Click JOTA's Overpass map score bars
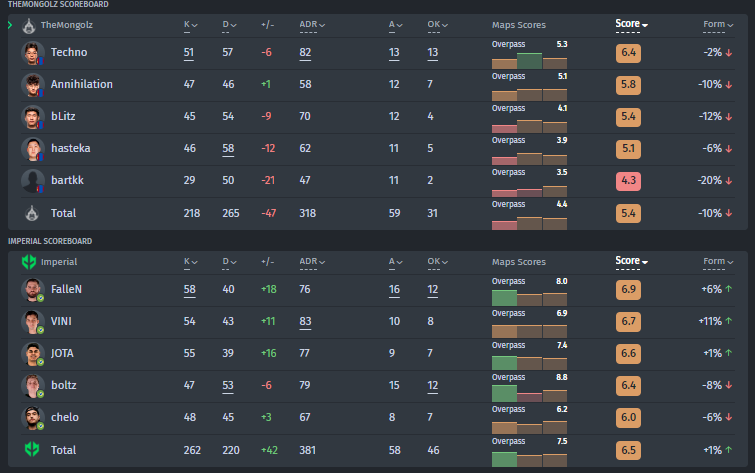Screen dimensions: 755x473 (530, 359)
